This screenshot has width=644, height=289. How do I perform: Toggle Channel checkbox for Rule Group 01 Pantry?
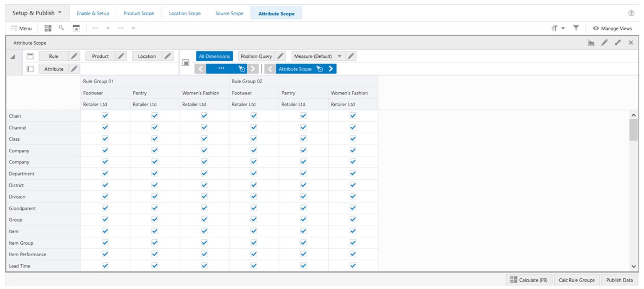tap(155, 127)
